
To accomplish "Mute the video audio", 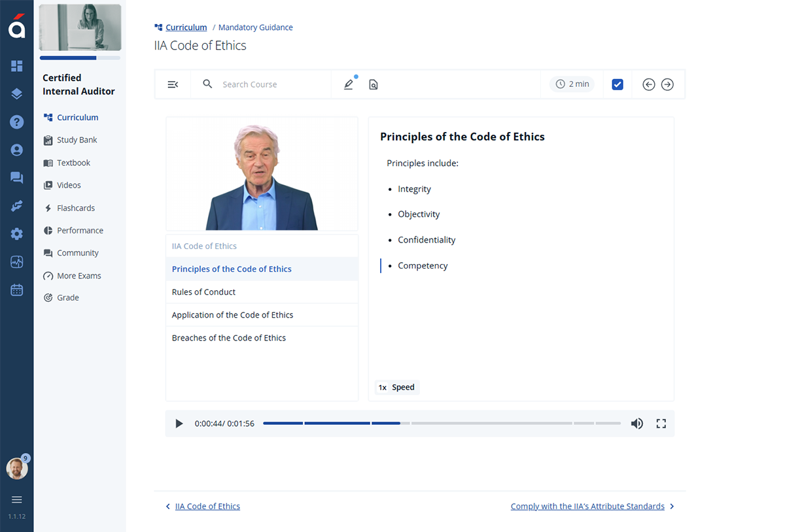I will [x=637, y=423].
